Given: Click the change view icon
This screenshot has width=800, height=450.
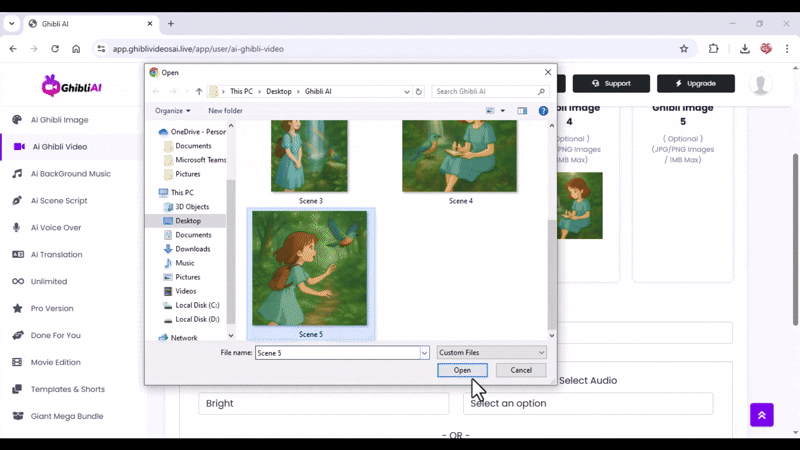Looking at the screenshot, I should [490, 111].
